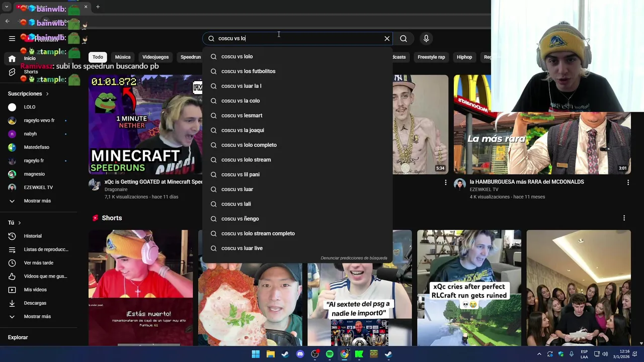
Task: Open volume control in system tray
Action: (605, 354)
